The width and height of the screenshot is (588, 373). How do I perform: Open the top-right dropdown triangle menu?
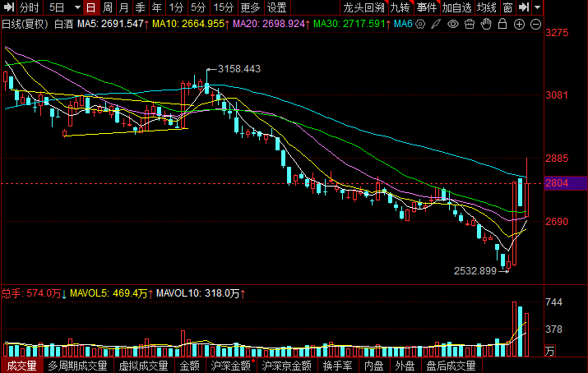click(x=537, y=7)
